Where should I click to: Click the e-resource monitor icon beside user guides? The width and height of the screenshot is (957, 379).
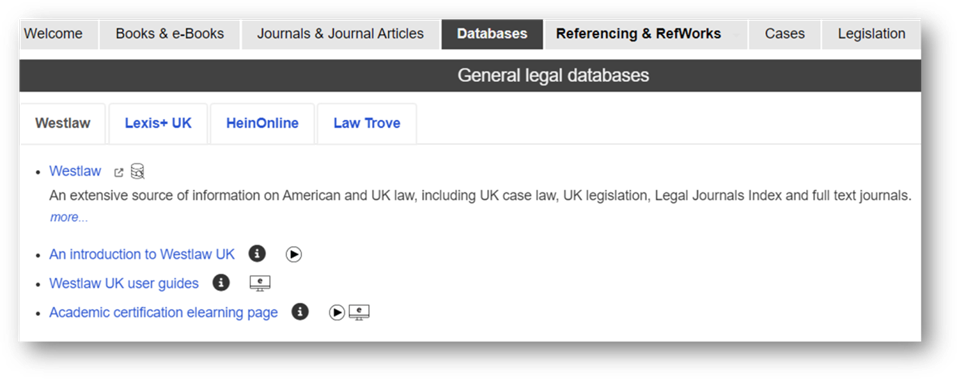coord(260,283)
